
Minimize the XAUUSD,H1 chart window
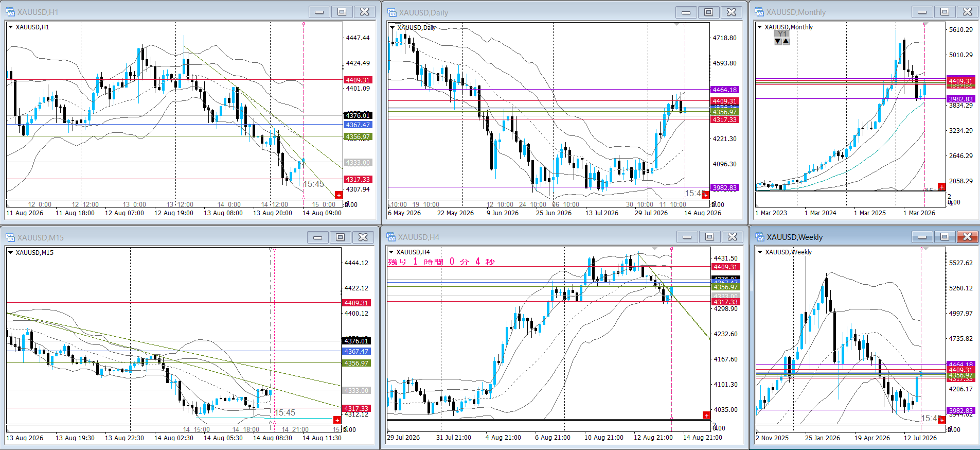pyautogui.click(x=319, y=12)
